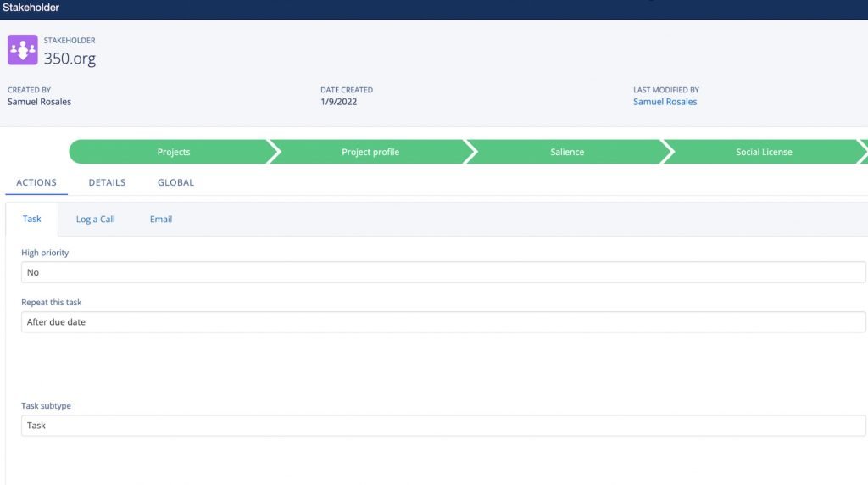Select the Projects stage in the path

[173, 152]
